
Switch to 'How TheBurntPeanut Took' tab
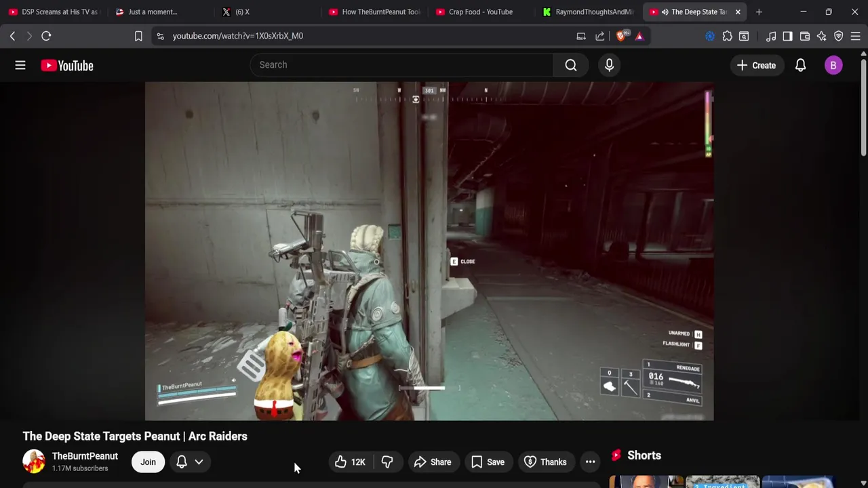[374, 12]
